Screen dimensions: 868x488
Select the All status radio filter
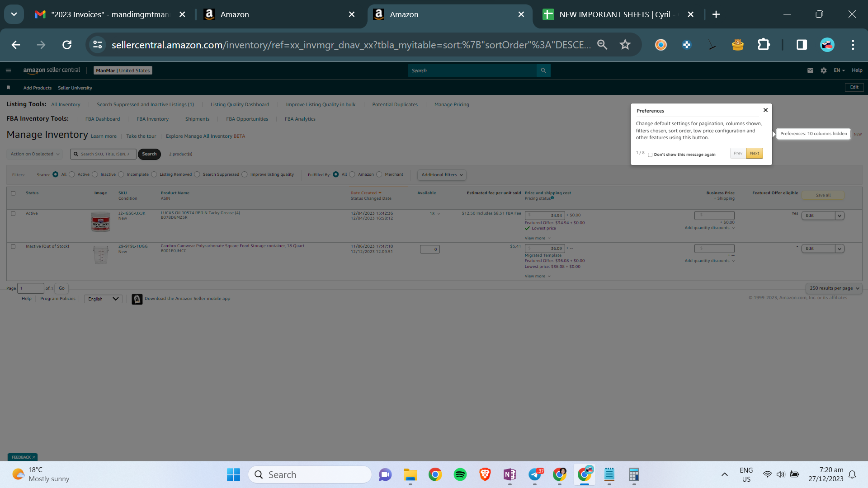click(x=56, y=174)
